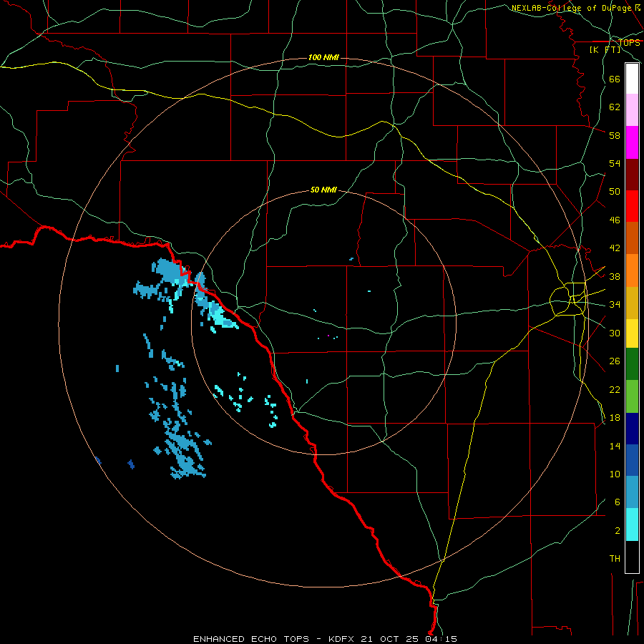Screen dimensions: 644x644
Task: Click the 46 scale label
Action: 615,220
